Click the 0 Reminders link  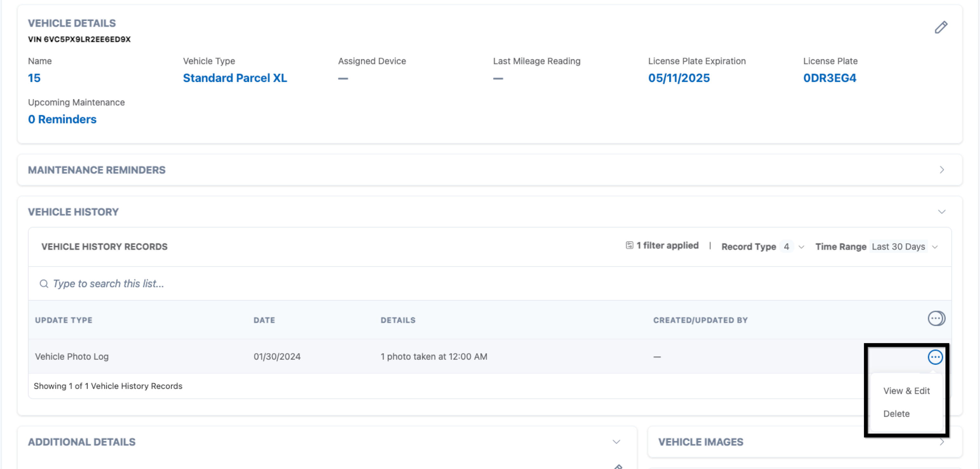[x=62, y=119]
